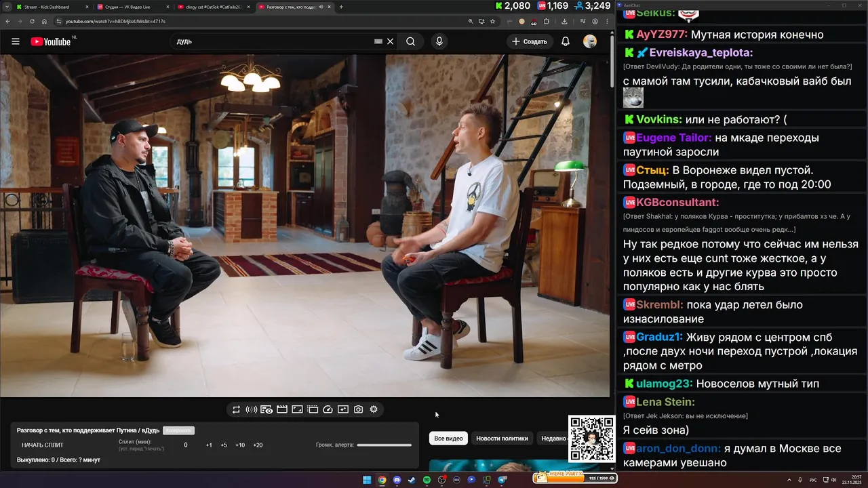868x488 pixels.
Task: Click the back navigation arrow in Chrome
Action: click(7, 21)
